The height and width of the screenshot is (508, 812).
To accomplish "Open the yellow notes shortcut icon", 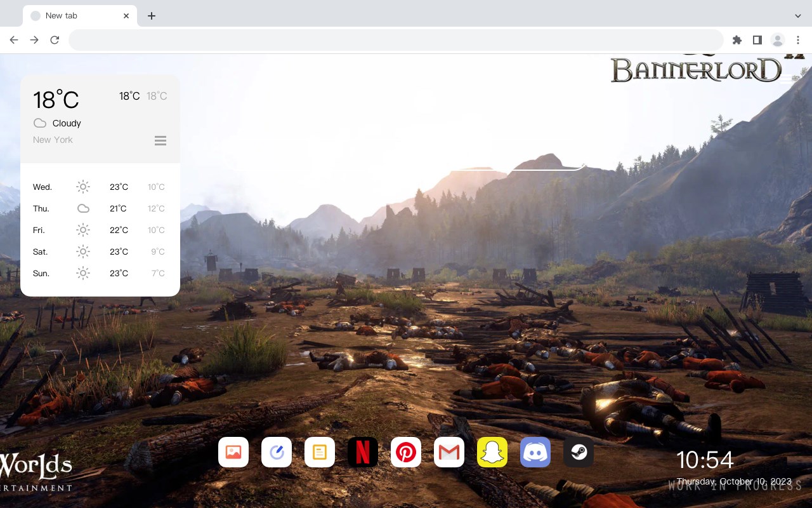I will pyautogui.click(x=320, y=452).
